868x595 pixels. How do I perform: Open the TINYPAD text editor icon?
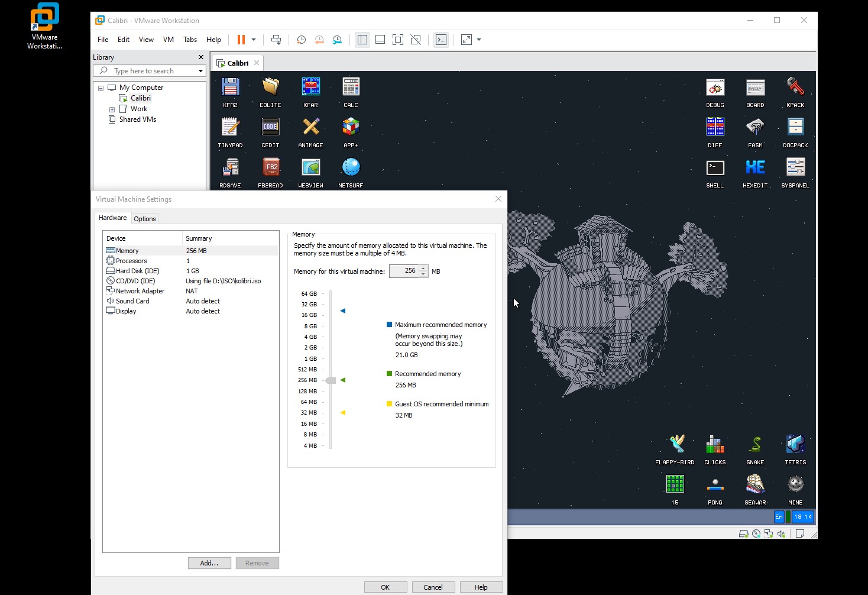point(230,127)
